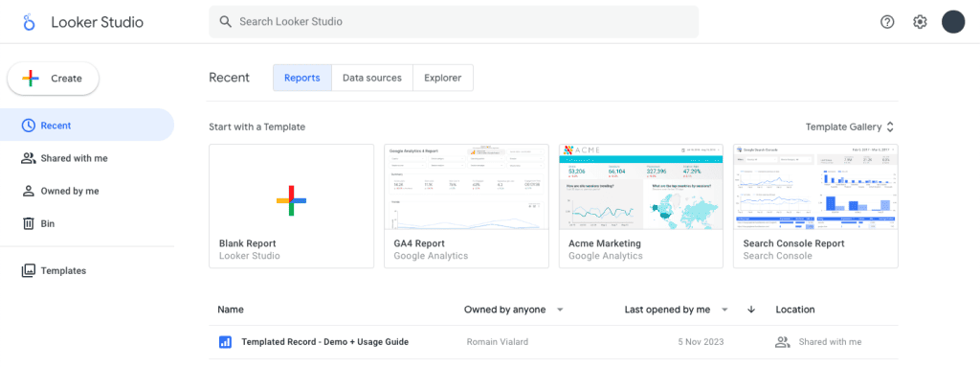The width and height of the screenshot is (980, 368).
Task: Click the Blank Report label text
Action: coord(248,243)
